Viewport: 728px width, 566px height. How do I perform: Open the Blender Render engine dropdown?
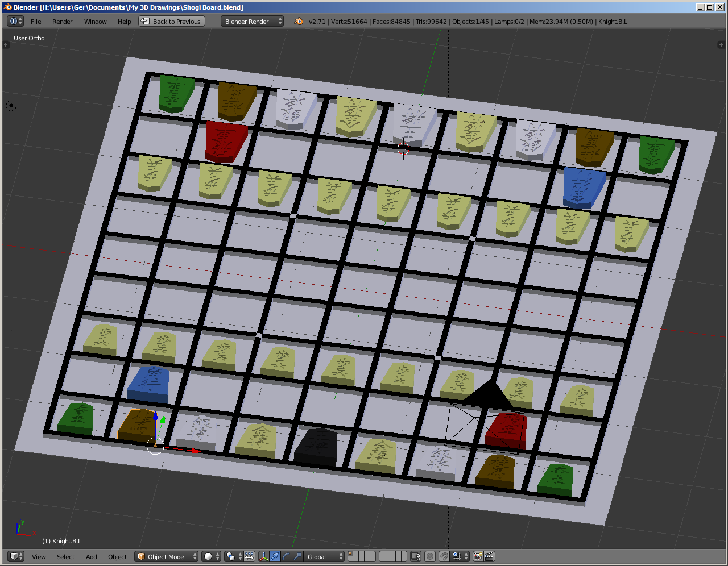coord(252,22)
